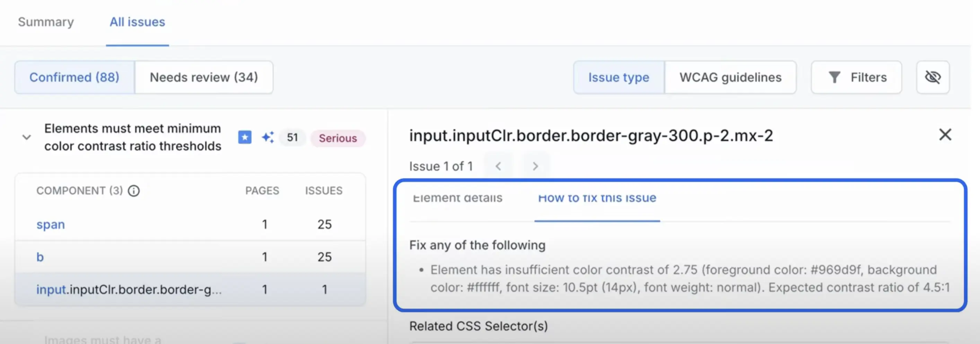Show Needs review (34) issues
This screenshot has height=344, width=980.
[204, 78]
